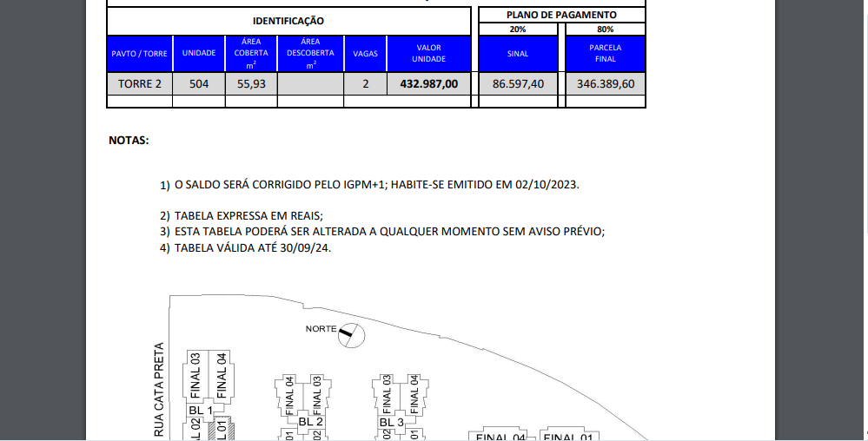Click the vagas value 2 in the table
Image resolution: width=868 pixels, height=441 pixels.
pyautogui.click(x=365, y=84)
